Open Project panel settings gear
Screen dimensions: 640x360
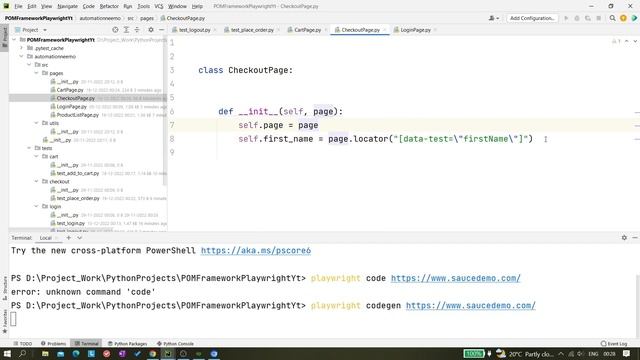tap(151, 30)
